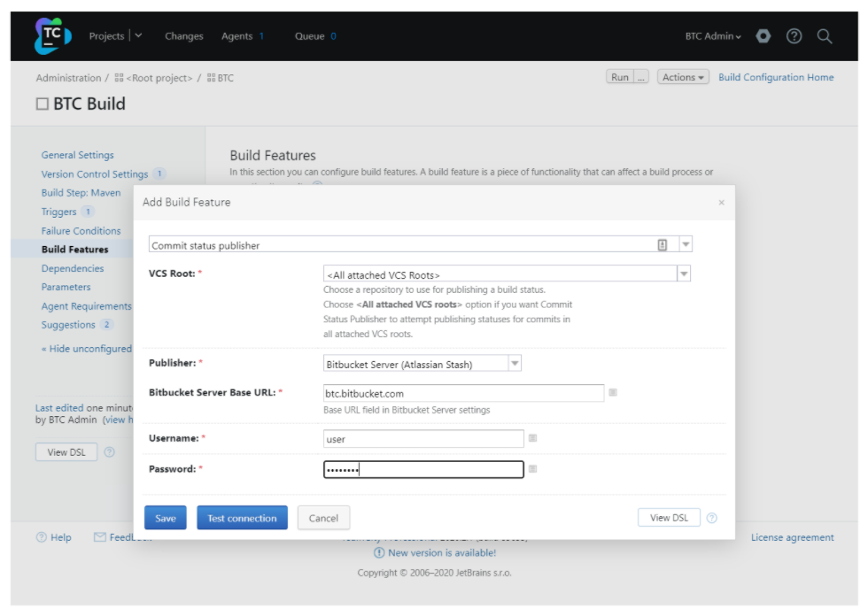868x609 pixels.
Task: Click parameter icon next to Username field
Action: pyautogui.click(x=532, y=438)
